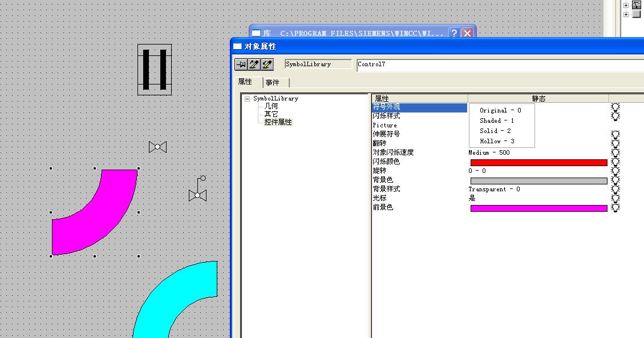644x338 pixels.
Task: Select the 符号外观 property row
Action: tap(419, 107)
